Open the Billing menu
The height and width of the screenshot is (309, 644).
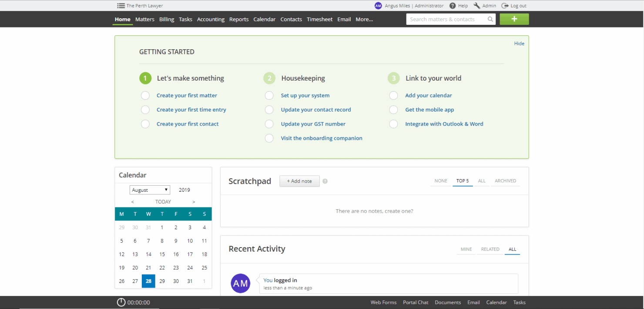167,19
